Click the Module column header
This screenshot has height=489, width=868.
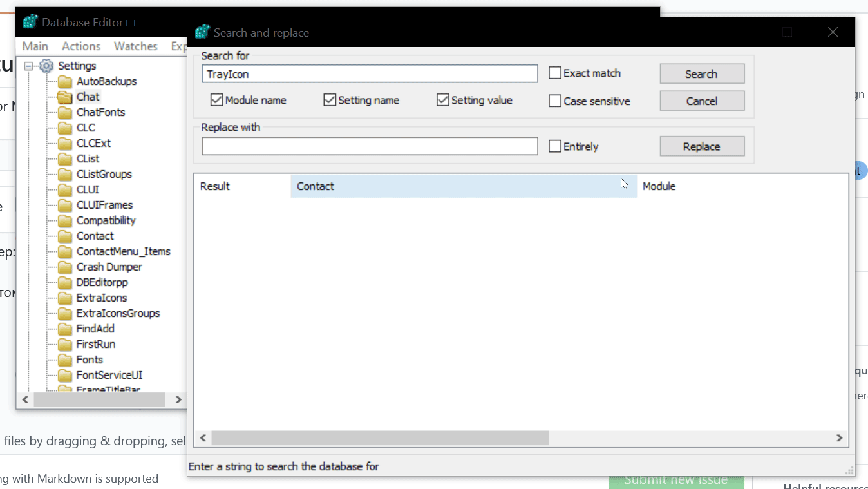point(742,186)
